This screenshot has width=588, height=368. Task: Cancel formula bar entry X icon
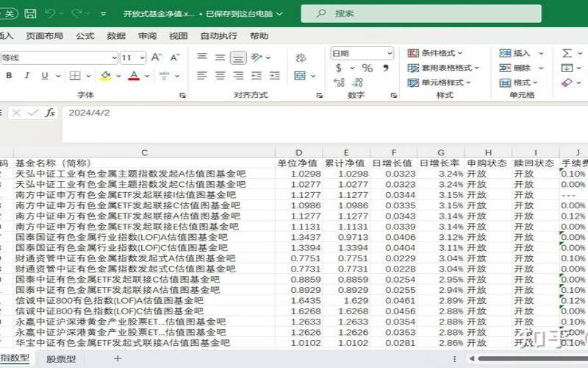point(16,113)
